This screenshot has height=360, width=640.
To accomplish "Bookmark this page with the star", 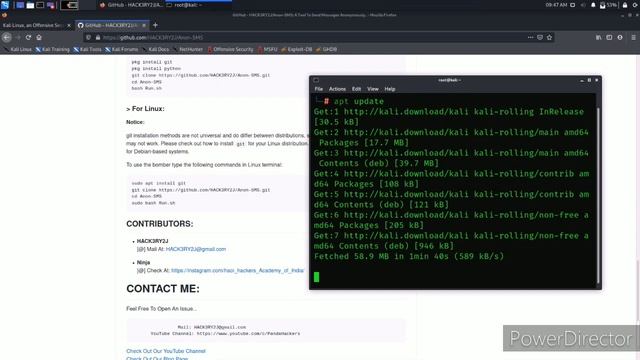I will pyautogui.click(x=549, y=37).
